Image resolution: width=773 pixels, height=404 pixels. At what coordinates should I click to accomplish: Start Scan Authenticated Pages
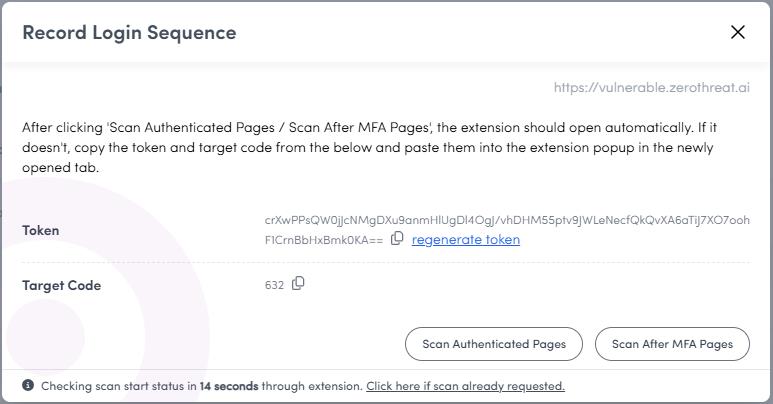click(x=494, y=344)
